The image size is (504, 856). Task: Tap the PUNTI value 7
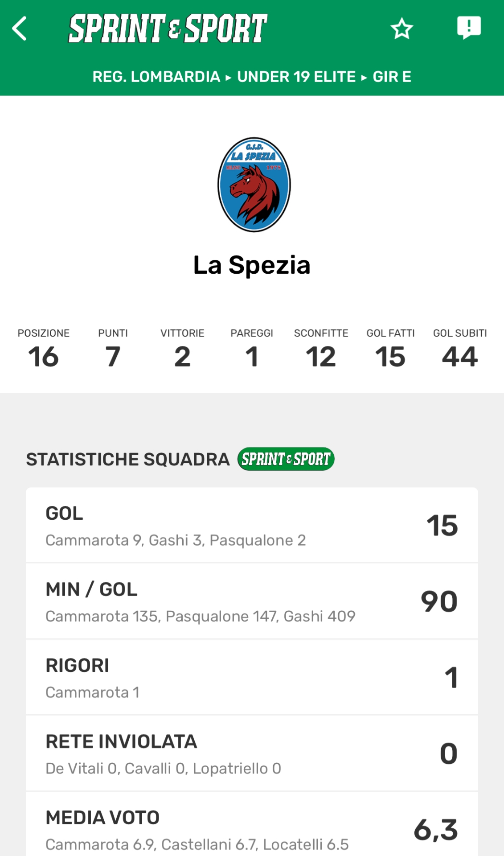113,357
